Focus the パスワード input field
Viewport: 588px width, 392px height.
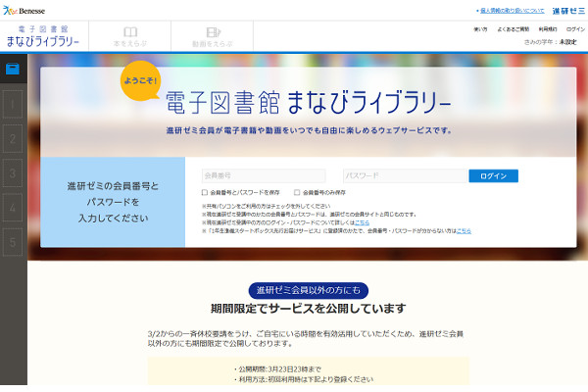[x=405, y=175]
